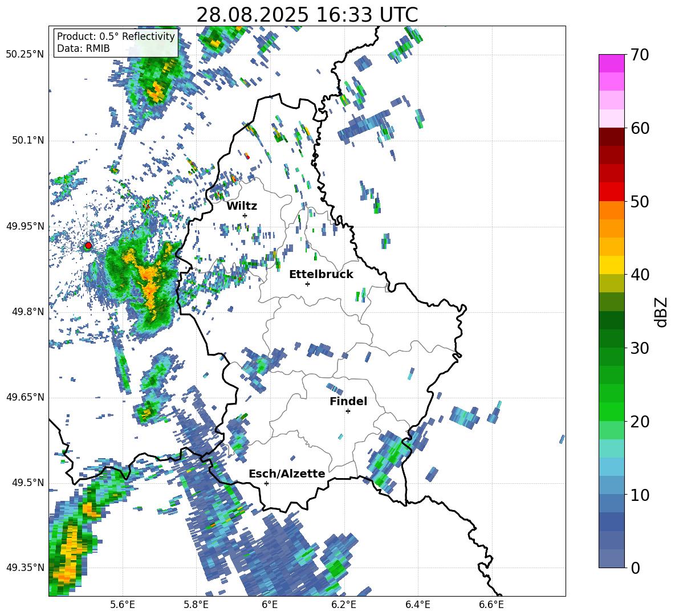
Task: Click the Data: RMIB text
Action: point(83,48)
